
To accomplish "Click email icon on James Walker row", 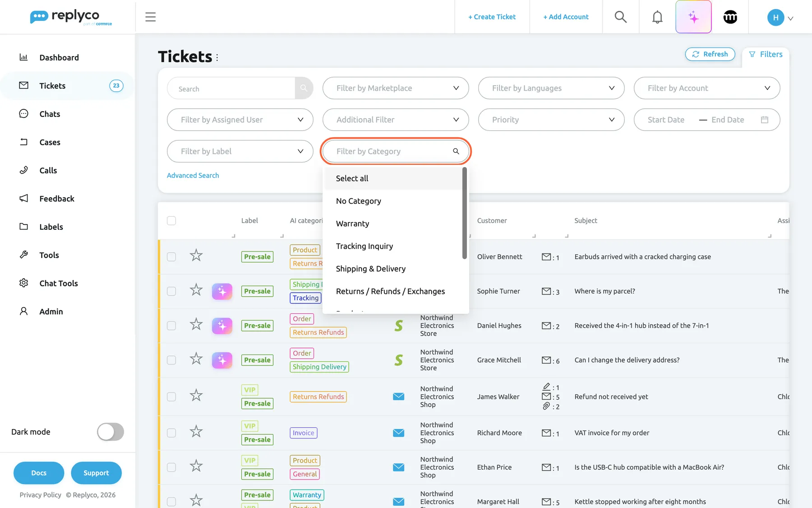I will point(398,396).
